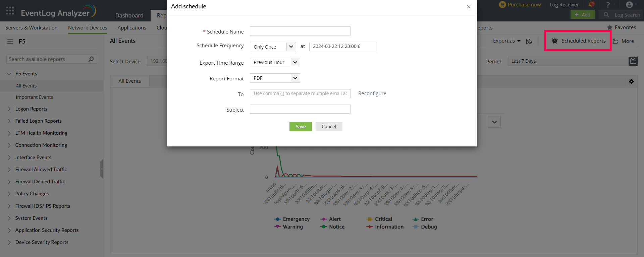The image size is (644, 257).
Task: Expand the LTM Health Monitoring node
Action: coord(9,133)
